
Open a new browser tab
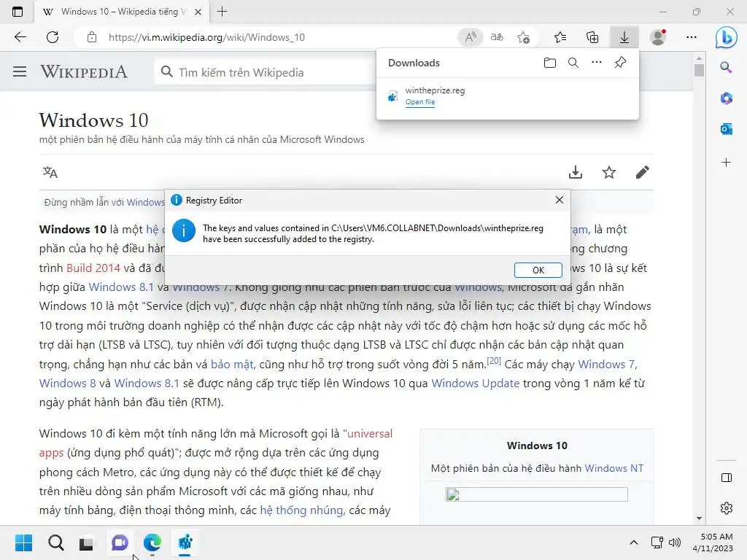[222, 12]
